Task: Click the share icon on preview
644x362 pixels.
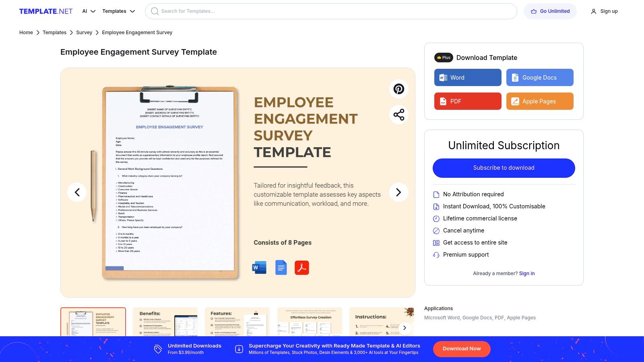Action: [398, 115]
